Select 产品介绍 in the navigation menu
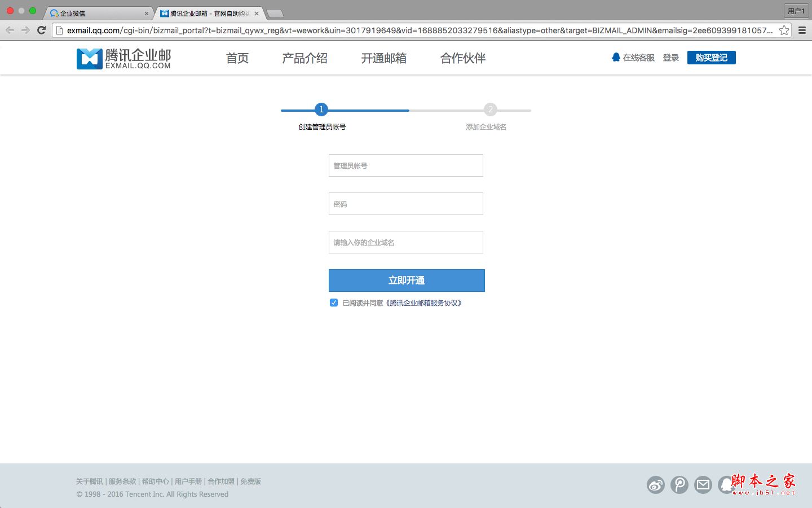Viewport: 812px width, 508px height. pyautogui.click(x=304, y=58)
